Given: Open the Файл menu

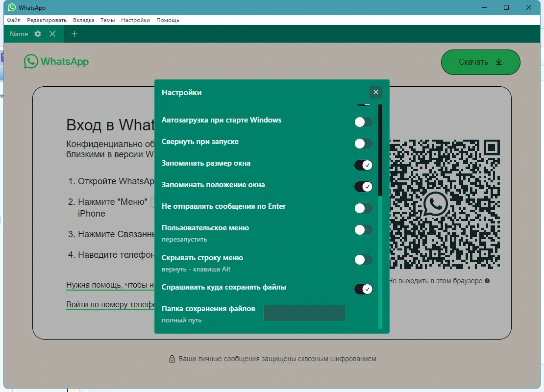Looking at the screenshot, I should (x=14, y=20).
